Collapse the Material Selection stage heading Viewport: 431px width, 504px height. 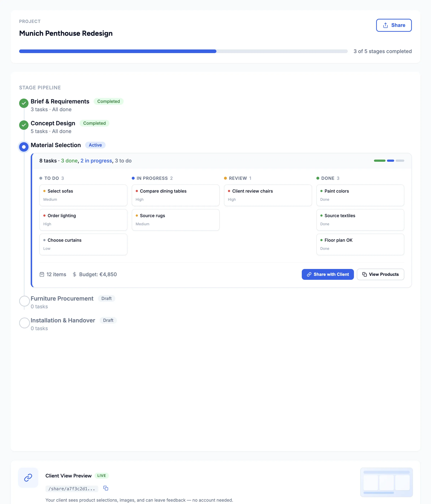point(56,145)
